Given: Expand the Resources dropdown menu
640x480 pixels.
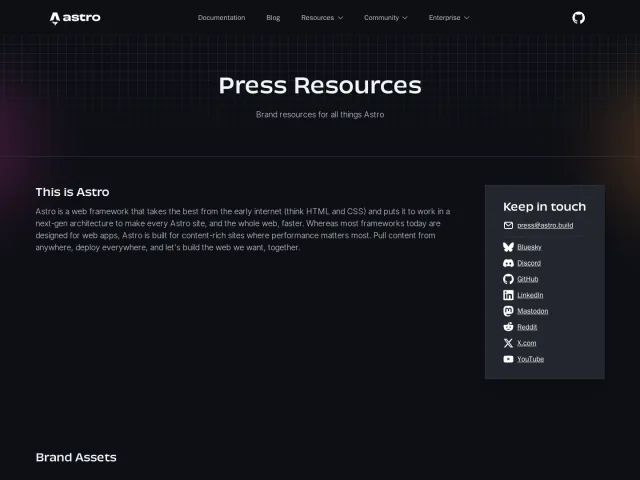Looking at the screenshot, I should [x=322, y=18].
